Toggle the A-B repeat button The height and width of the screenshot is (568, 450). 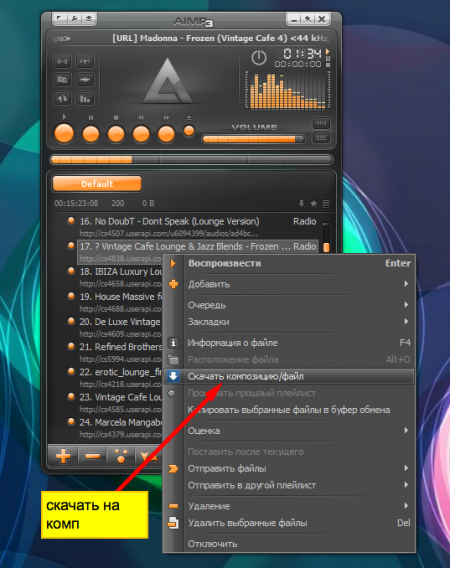coord(62,61)
